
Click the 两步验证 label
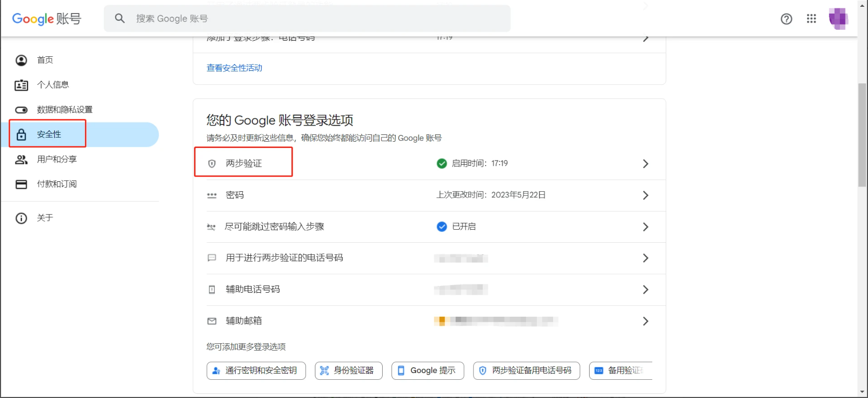[244, 164]
